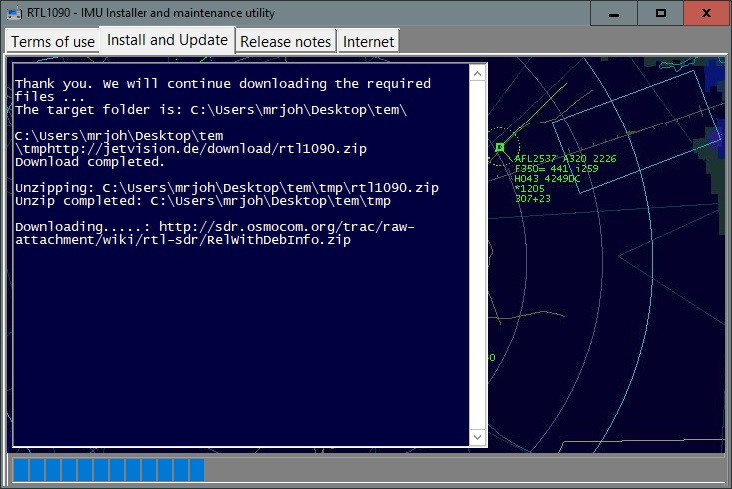Select the Install and Update tab
The image size is (732, 489).
click(x=167, y=40)
